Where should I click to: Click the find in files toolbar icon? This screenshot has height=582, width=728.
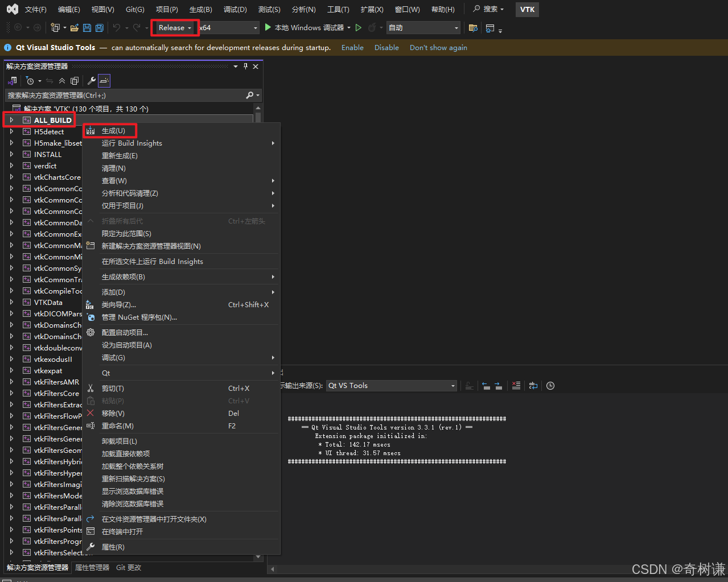[x=473, y=27]
